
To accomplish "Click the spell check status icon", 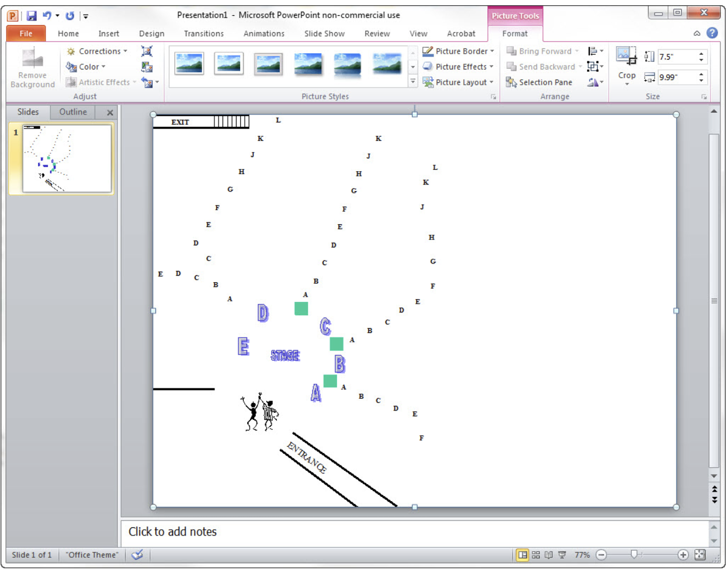I will tap(137, 555).
